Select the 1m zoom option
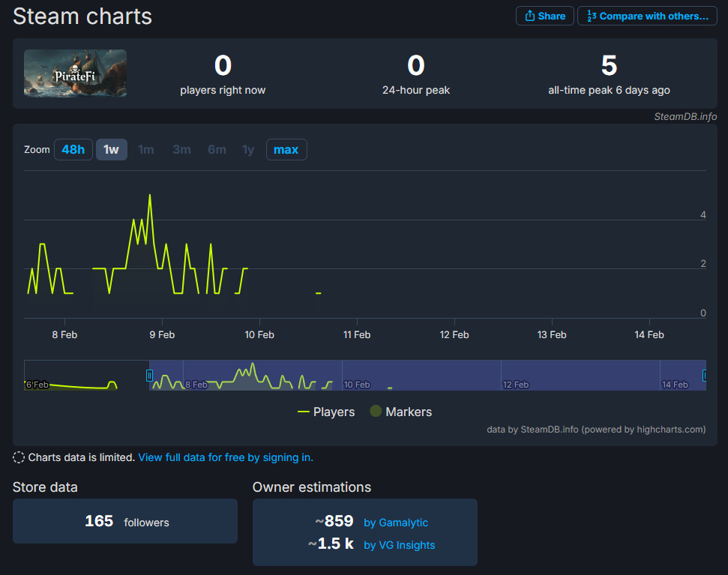The height and width of the screenshot is (575, 728). (145, 149)
